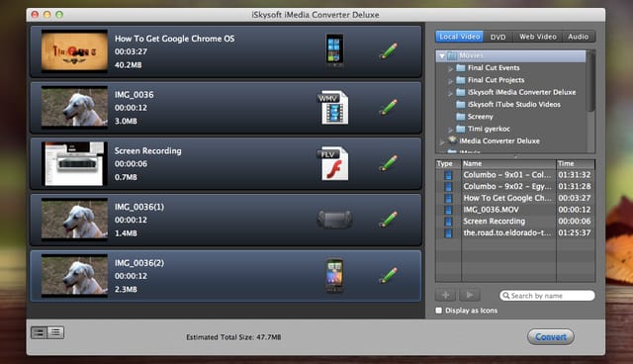The image size is (633, 364).
Task: Collapse the Movies folder tree
Action: [x=442, y=56]
